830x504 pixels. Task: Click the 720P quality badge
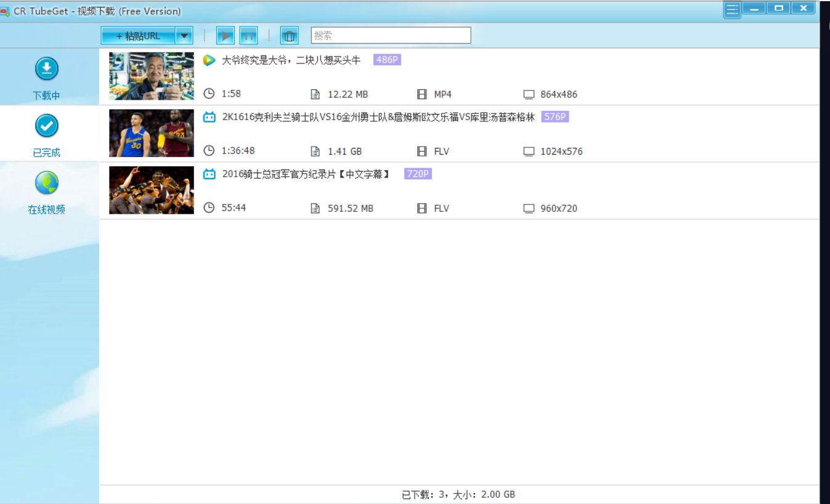pyautogui.click(x=418, y=174)
